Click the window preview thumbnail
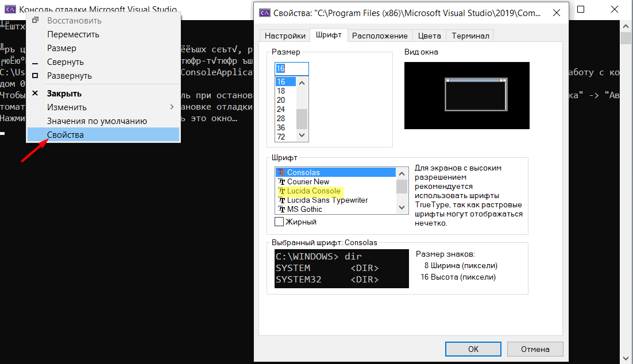633x364 pixels. [466, 96]
